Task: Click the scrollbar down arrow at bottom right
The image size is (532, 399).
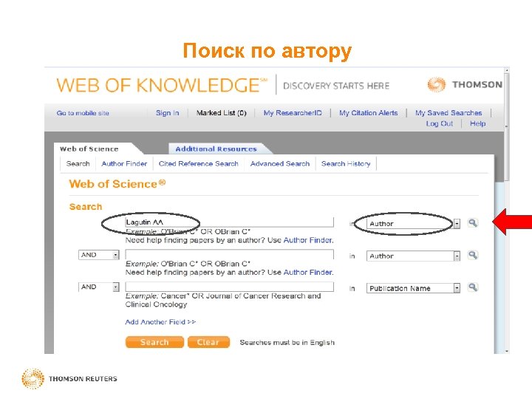Action: click(507, 351)
